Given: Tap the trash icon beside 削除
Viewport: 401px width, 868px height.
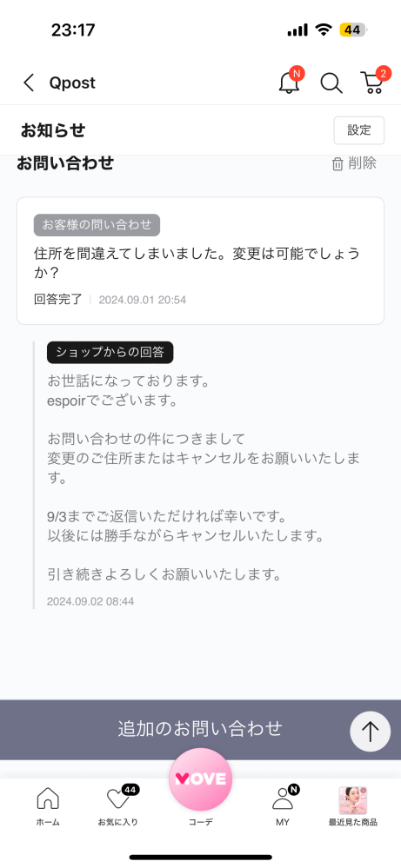Looking at the screenshot, I should pyautogui.click(x=338, y=164).
